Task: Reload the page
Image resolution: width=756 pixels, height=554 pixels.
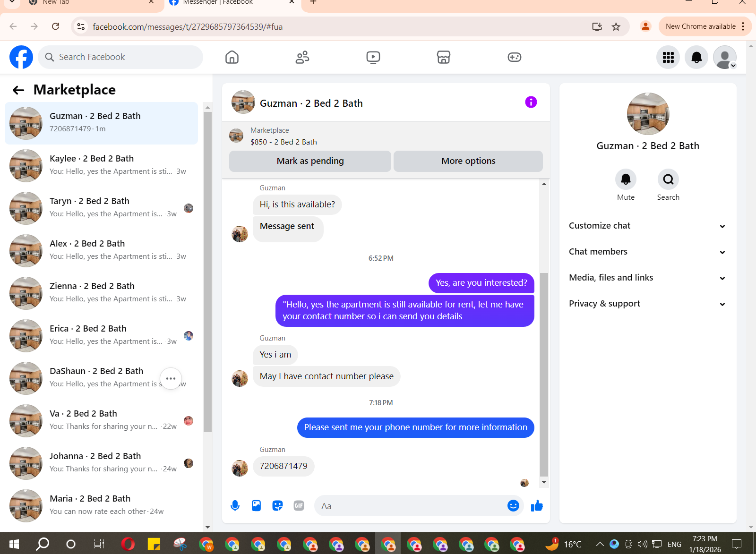Action: (x=56, y=26)
